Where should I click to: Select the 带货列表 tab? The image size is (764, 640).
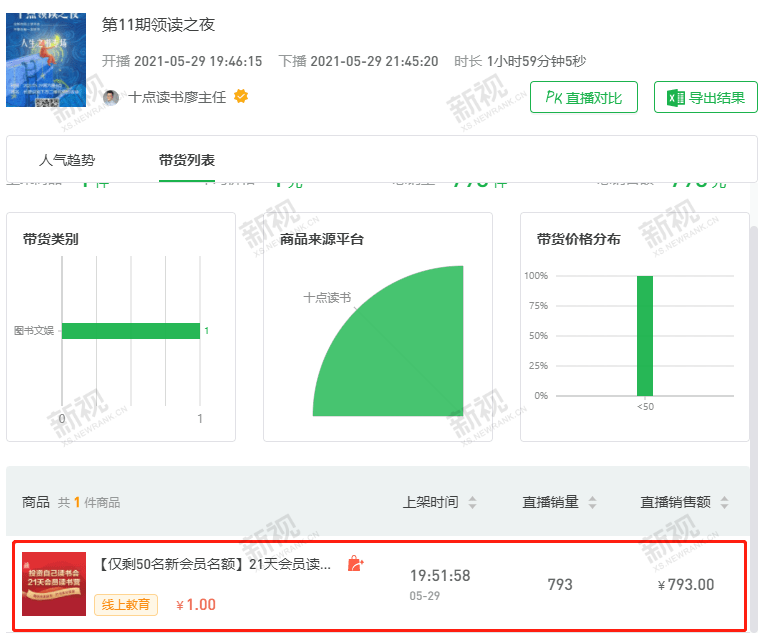[187, 160]
